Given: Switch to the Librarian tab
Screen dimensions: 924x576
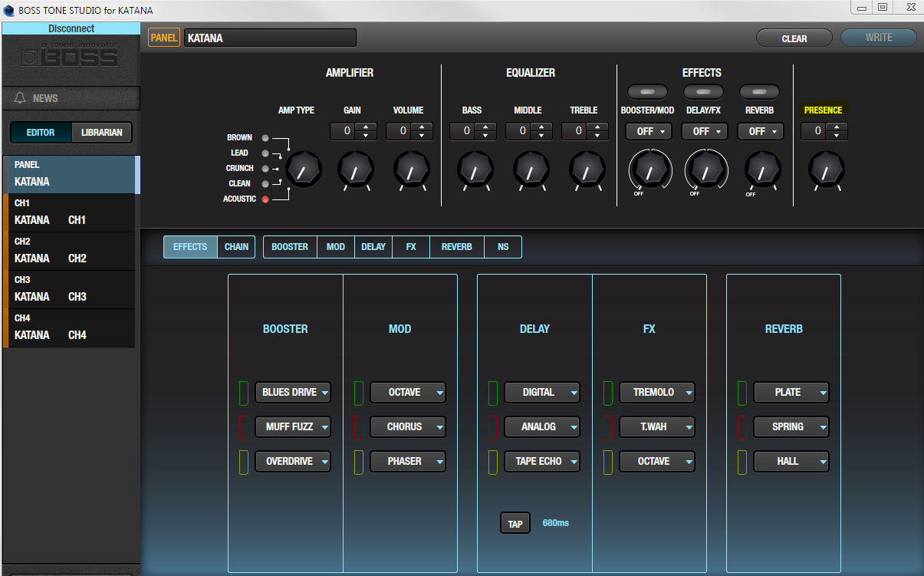Looking at the screenshot, I should [x=101, y=133].
